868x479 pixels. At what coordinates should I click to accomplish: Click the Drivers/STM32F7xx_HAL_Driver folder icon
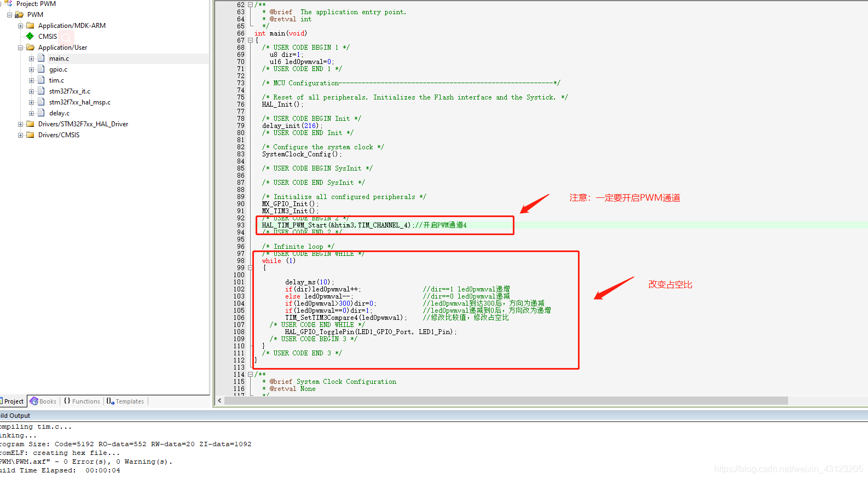tap(30, 124)
